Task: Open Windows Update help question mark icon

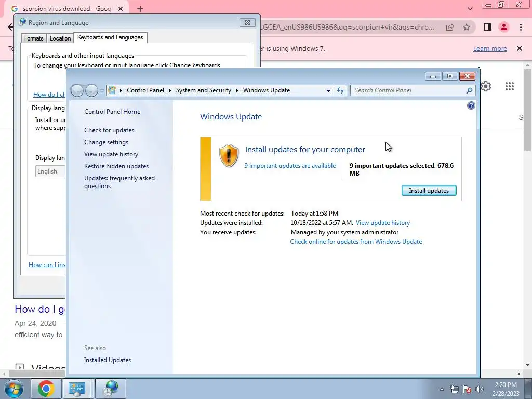Action: [x=471, y=105]
